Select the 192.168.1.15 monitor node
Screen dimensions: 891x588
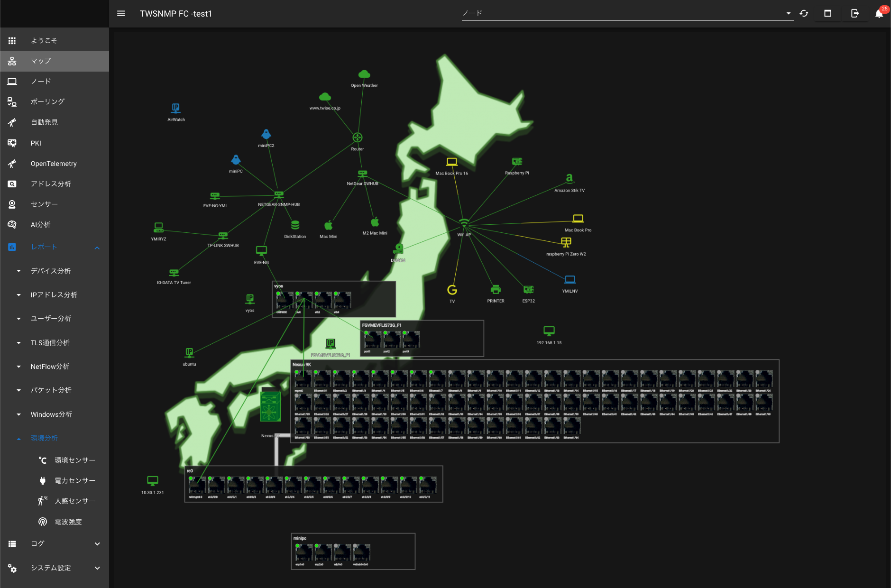click(549, 331)
